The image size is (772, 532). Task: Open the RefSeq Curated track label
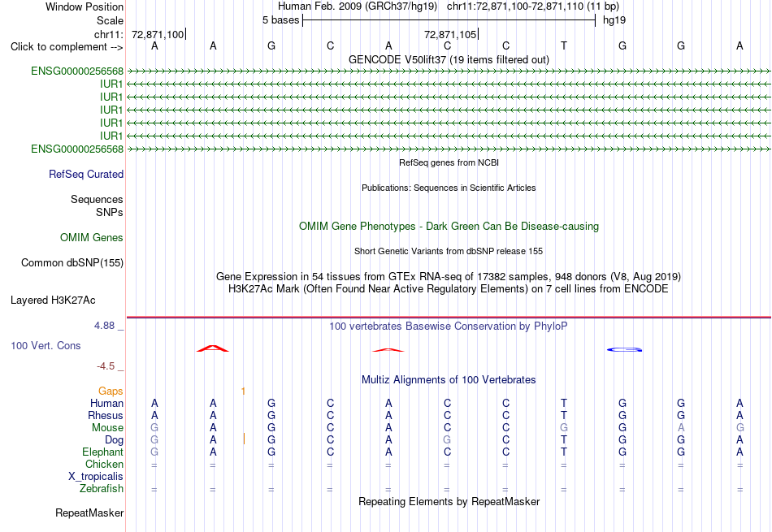pyautogui.click(x=86, y=174)
